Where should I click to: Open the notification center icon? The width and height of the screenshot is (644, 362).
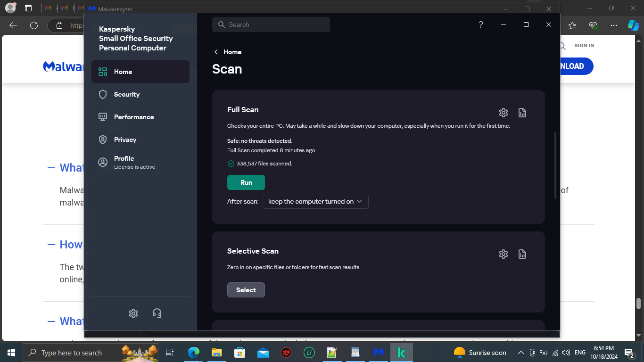click(x=629, y=353)
